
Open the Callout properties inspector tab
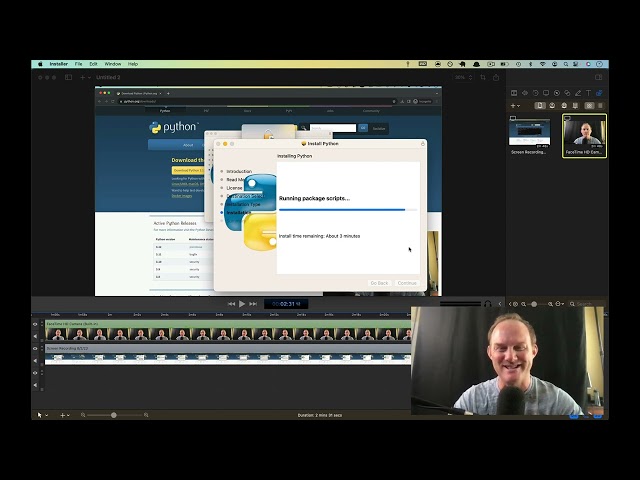pos(557,93)
